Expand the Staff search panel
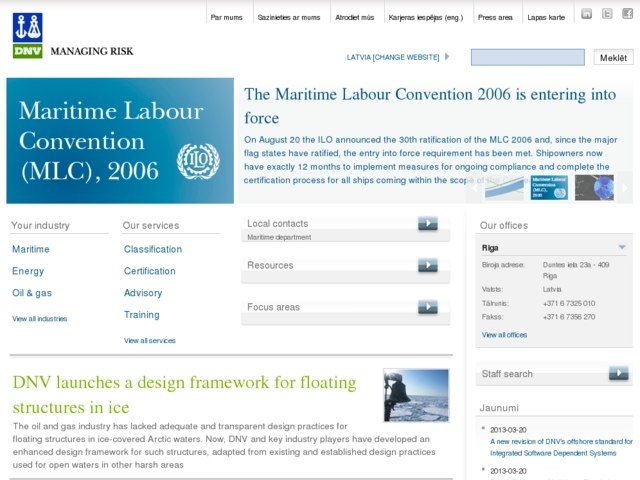Screen dimensions: 640x480 554,375
